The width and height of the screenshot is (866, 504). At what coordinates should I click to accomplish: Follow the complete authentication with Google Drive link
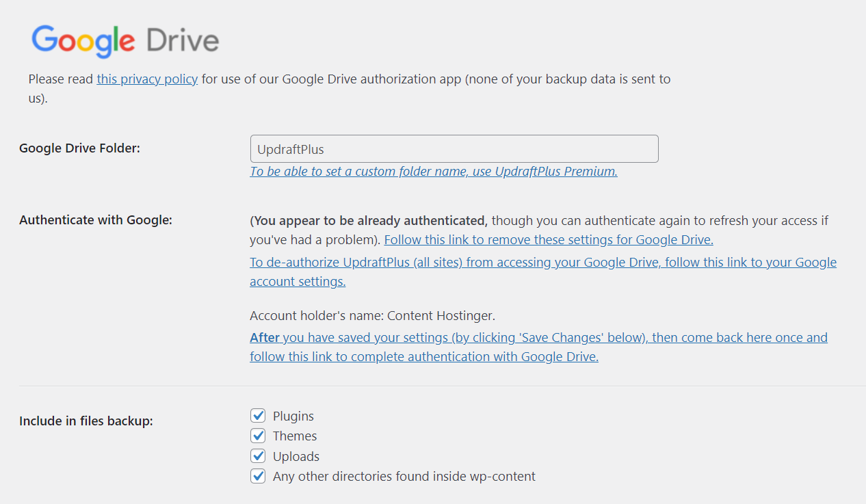tap(538, 347)
